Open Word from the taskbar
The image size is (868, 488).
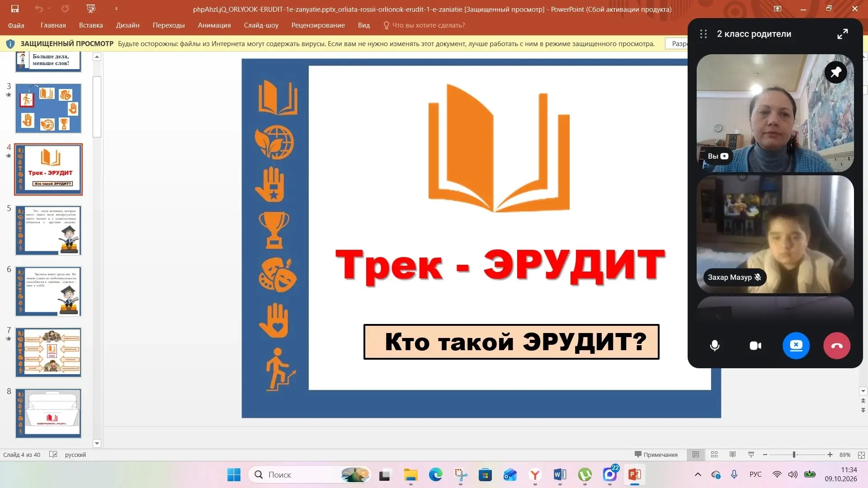560,475
